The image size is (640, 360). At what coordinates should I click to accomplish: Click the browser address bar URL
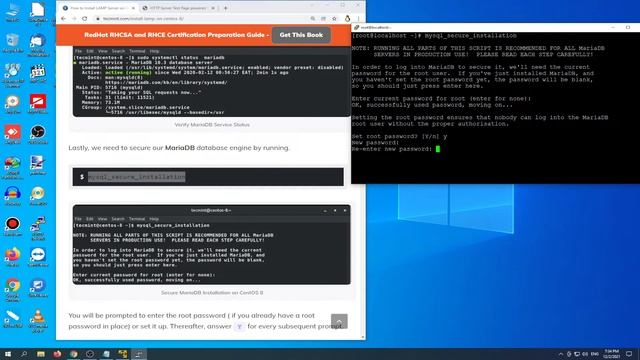click(143, 18)
